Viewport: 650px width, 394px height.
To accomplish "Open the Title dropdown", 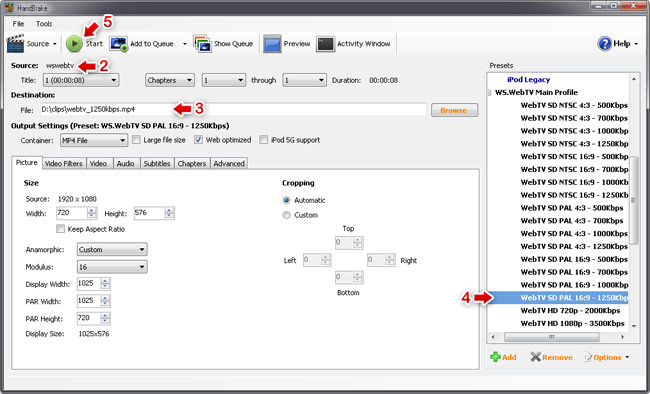I will [x=81, y=80].
